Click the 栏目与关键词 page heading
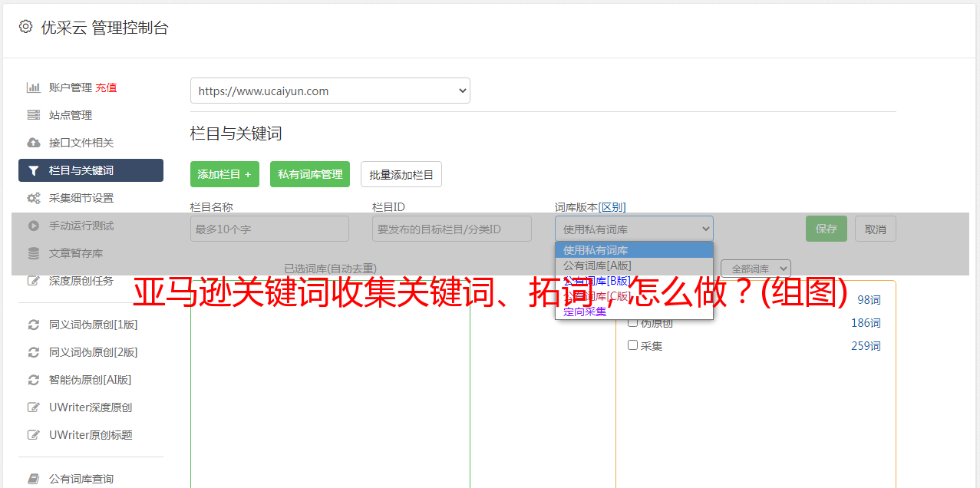Image resolution: width=980 pixels, height=488 pixels. [236, 134]
